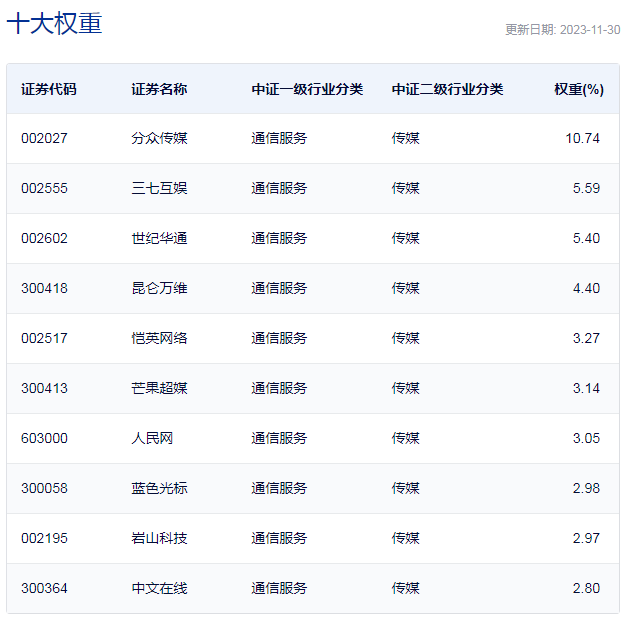Select stock code 002602
This screenshot has height=622, width=628.
click(44, 238)
